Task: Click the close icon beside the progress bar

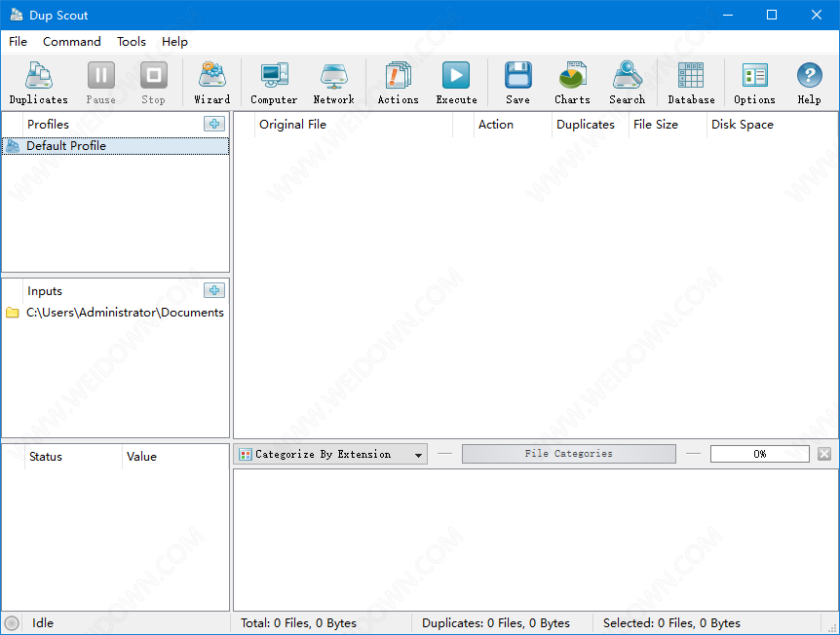Action: point(824,454)
